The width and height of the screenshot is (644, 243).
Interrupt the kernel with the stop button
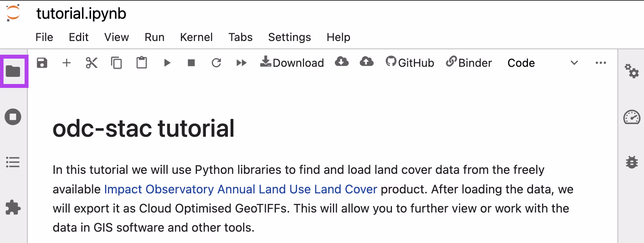tap(191, 63)
